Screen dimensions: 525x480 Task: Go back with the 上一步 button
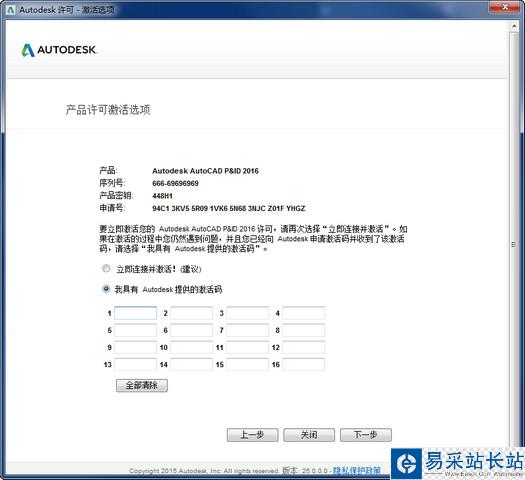pyautogui.click(x=252, y=435)
